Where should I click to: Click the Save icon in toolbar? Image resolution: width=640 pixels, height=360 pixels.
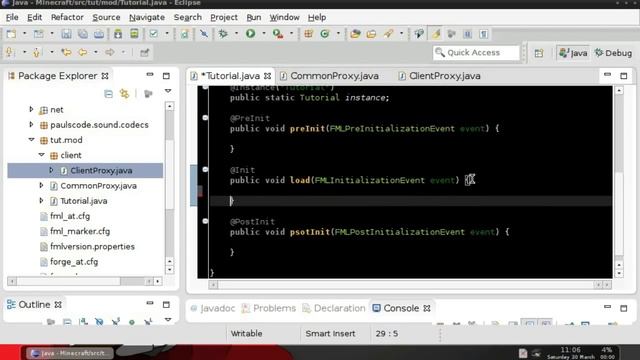pyautogui.click(x=66, y=34)
